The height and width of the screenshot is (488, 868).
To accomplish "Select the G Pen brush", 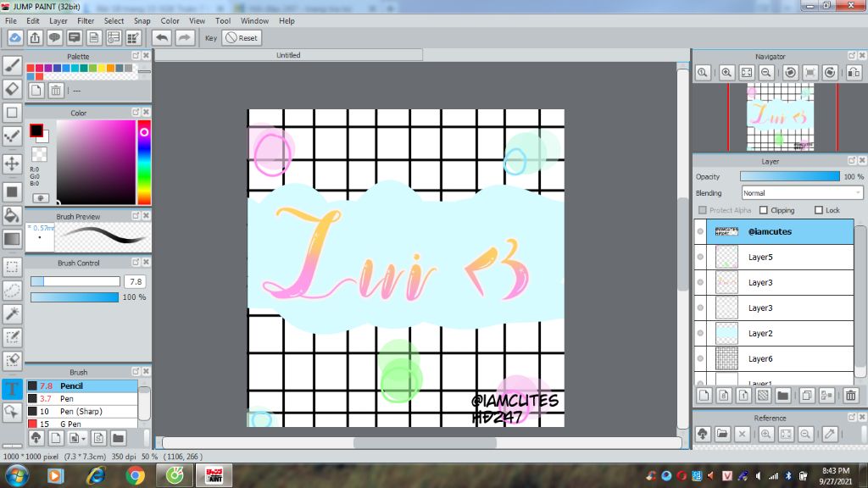I will pos(82,424).
